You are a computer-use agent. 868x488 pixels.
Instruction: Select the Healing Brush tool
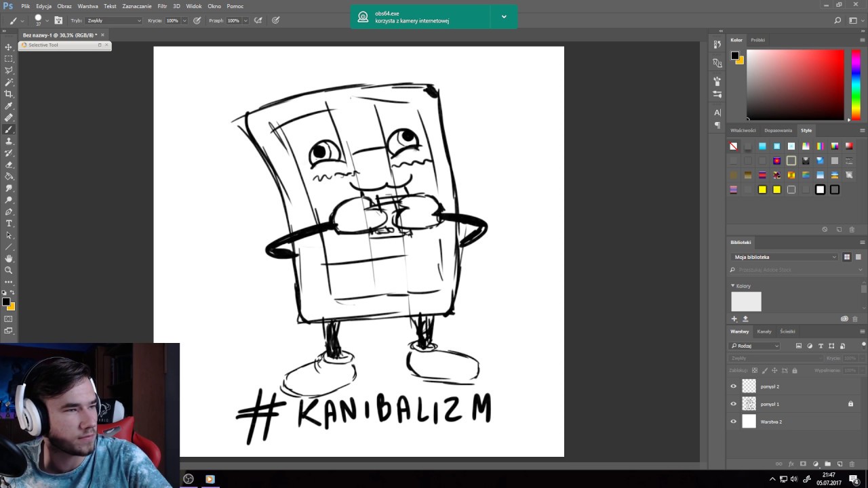(x=9, y=117)
